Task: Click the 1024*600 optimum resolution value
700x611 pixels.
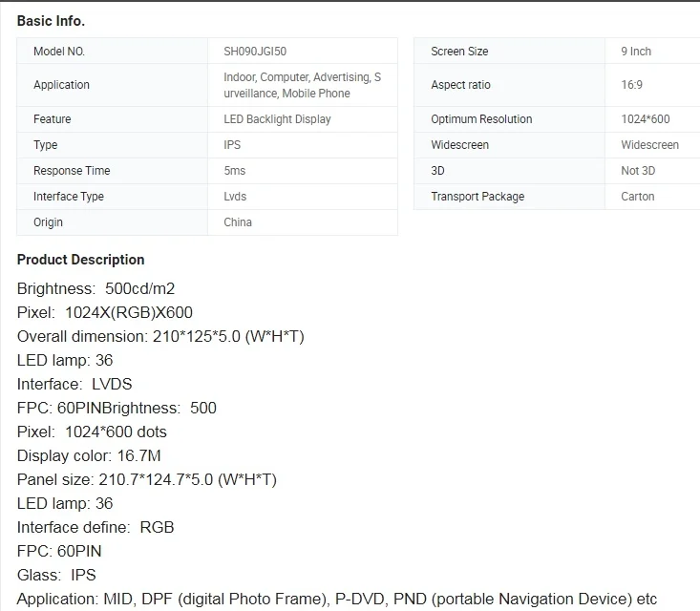Action: (646, 119)
